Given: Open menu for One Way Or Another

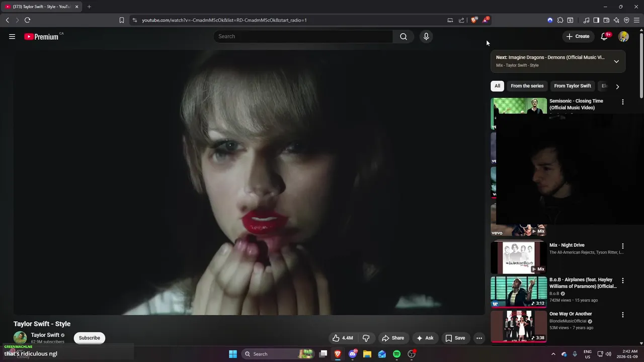Looking at the screenshot, I should [622, 315].
